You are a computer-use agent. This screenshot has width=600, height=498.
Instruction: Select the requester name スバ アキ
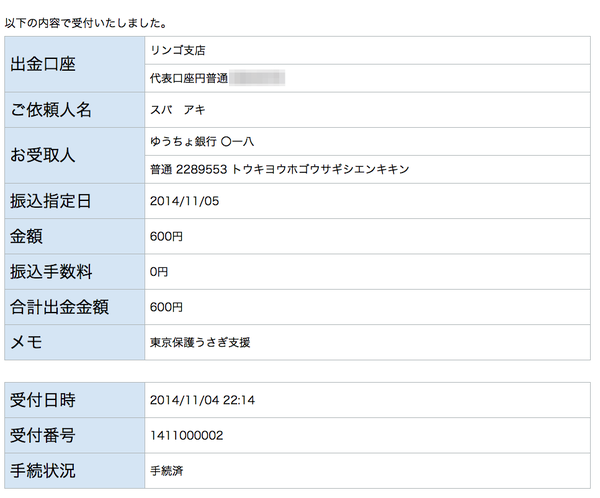pyautogui.click(x=177, y=110)
